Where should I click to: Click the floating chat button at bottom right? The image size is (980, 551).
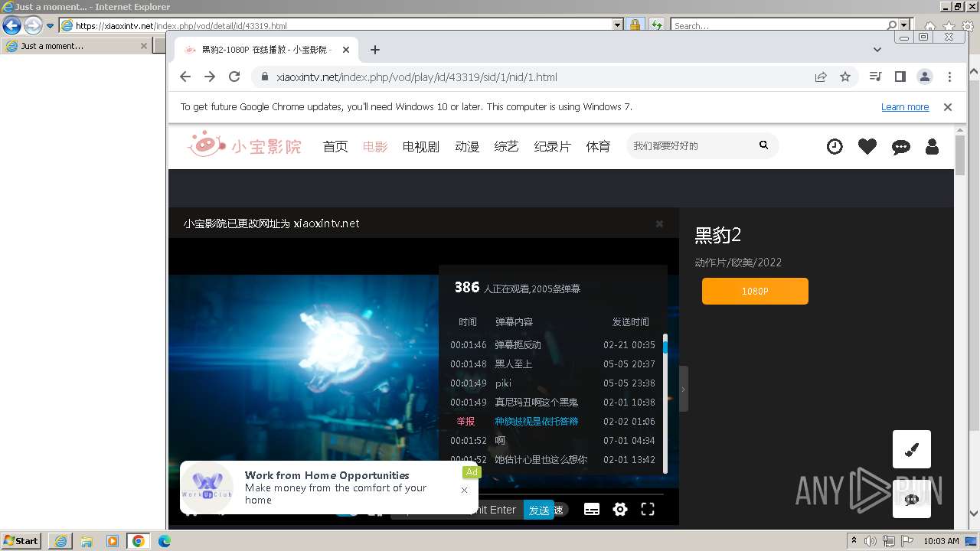(912, 499)
